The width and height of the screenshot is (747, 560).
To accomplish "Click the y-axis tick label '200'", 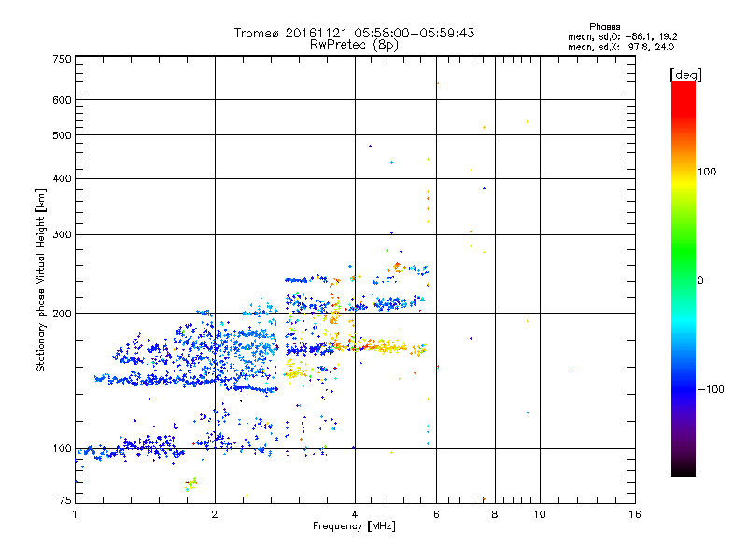I will click(x=62, y=314).
